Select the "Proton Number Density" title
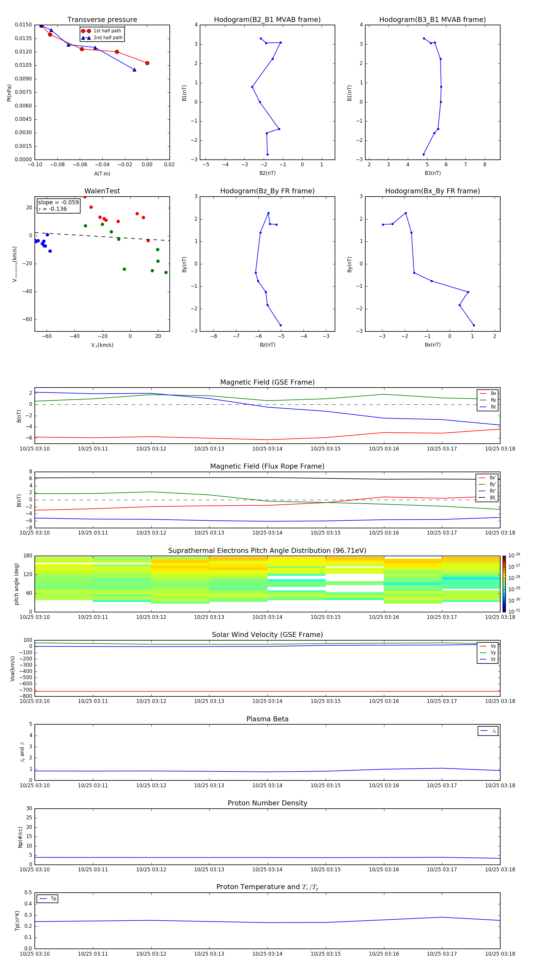Image resolution: width=535 pixels, height=980 pixels. (267, 803)
